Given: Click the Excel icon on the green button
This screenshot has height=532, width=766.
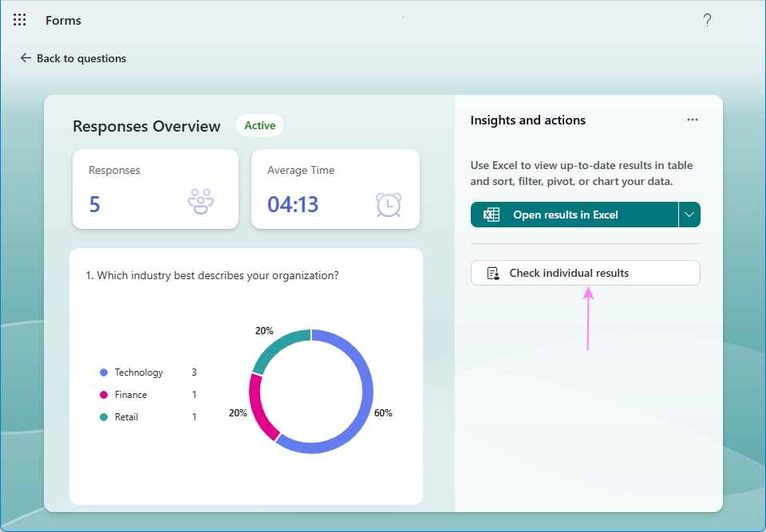Looking at the screenshot, I should 492,215.
